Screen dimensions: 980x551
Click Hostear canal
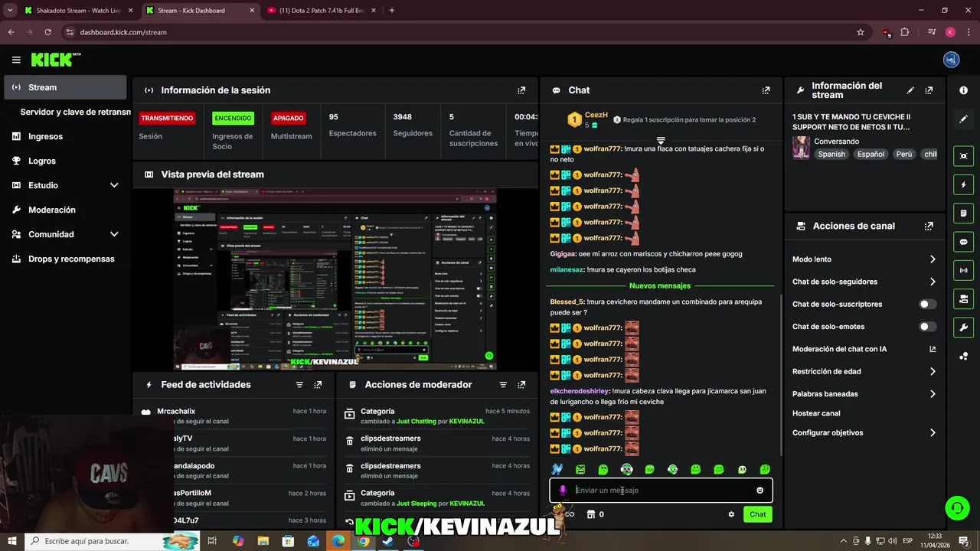tap(816, 413)
